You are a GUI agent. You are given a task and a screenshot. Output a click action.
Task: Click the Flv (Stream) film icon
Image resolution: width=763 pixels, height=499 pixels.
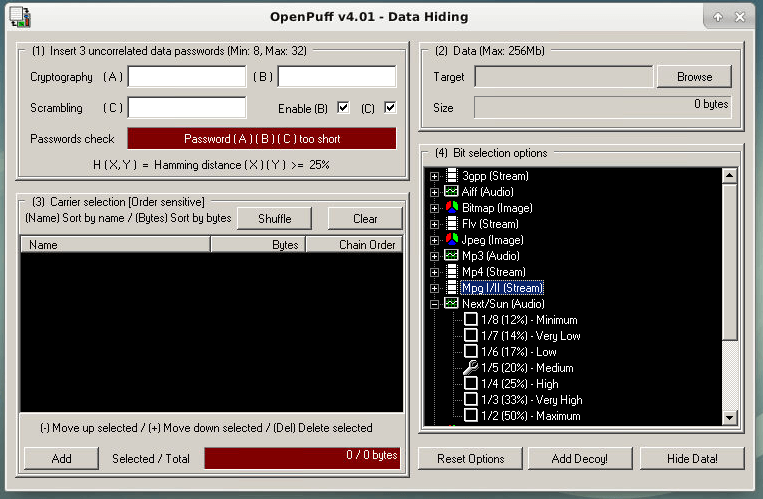[x=452, y=224]
